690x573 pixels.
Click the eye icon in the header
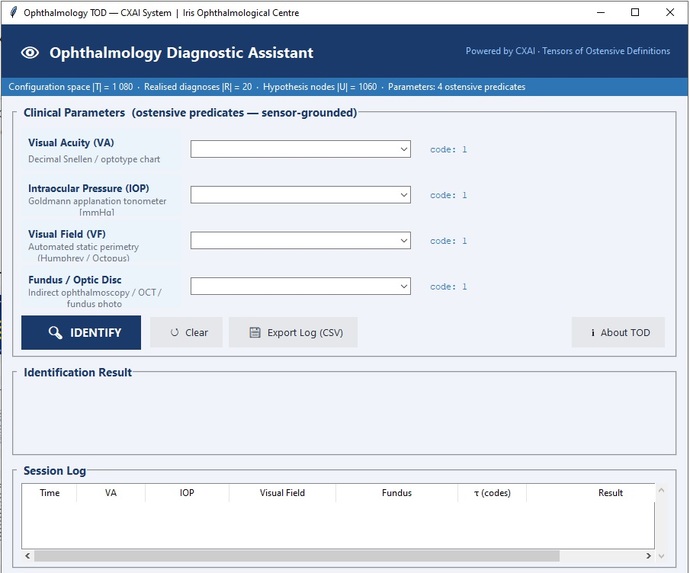tap(30, 53)
